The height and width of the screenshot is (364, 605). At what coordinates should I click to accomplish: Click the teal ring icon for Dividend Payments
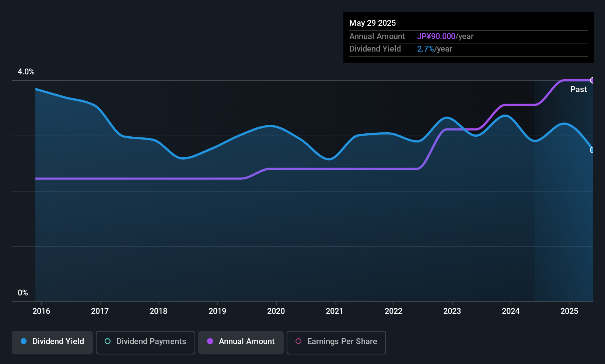(x=108, y=341)
